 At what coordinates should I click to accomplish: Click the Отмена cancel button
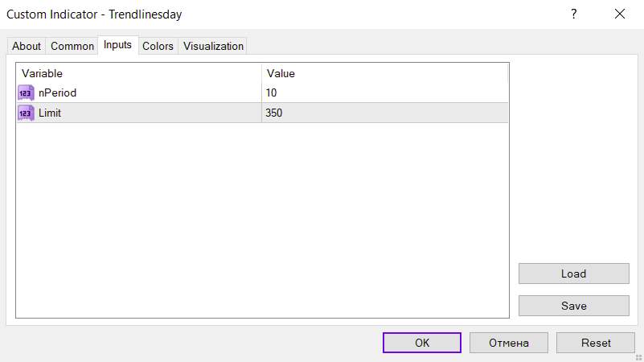509,343
